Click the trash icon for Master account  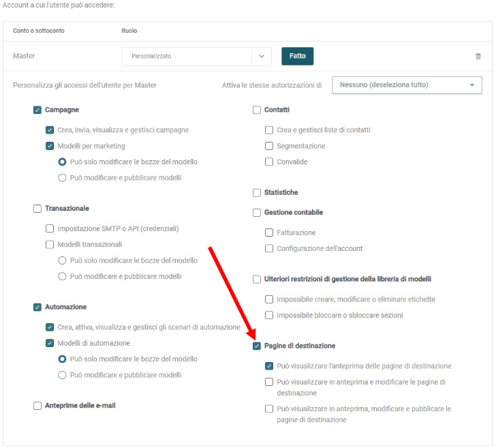coord(478,57)
